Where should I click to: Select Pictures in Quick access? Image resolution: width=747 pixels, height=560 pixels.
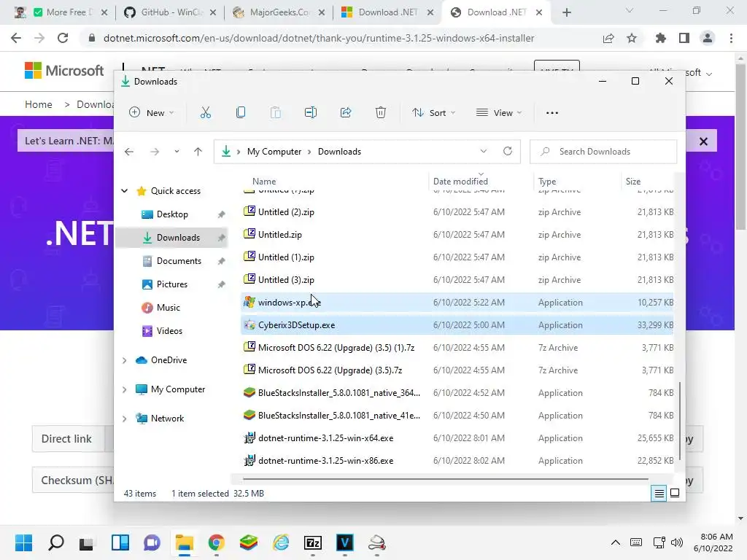171,284
